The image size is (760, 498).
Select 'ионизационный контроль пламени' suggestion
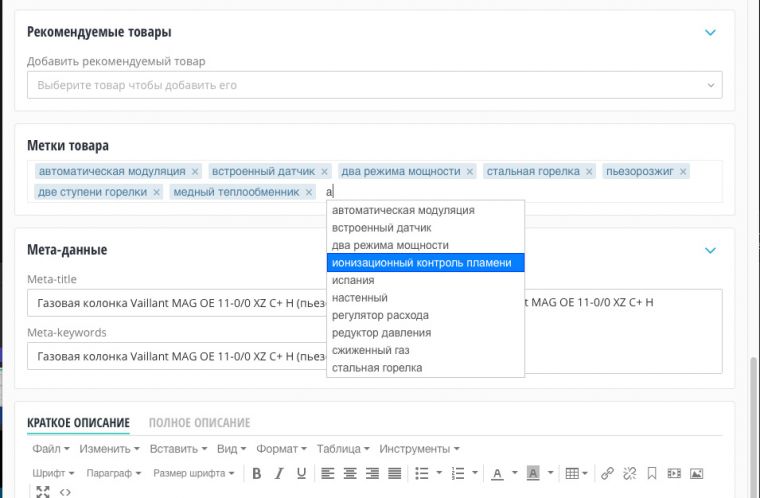[425, 263]
